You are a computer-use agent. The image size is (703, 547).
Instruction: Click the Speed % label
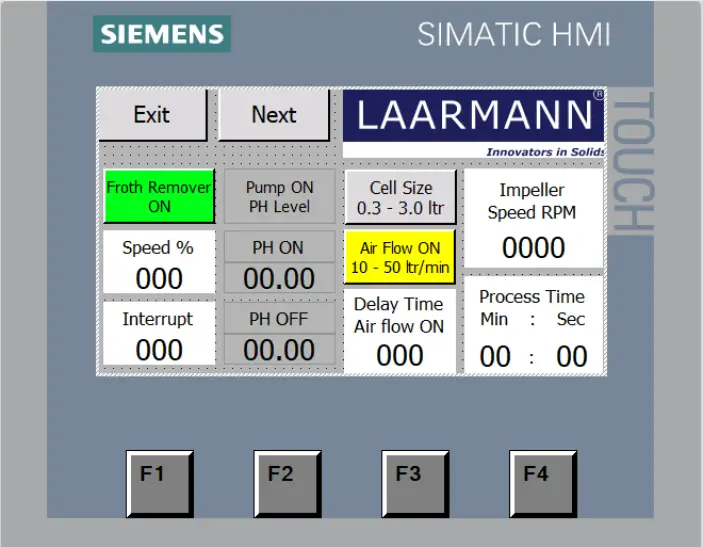[158, 247]
